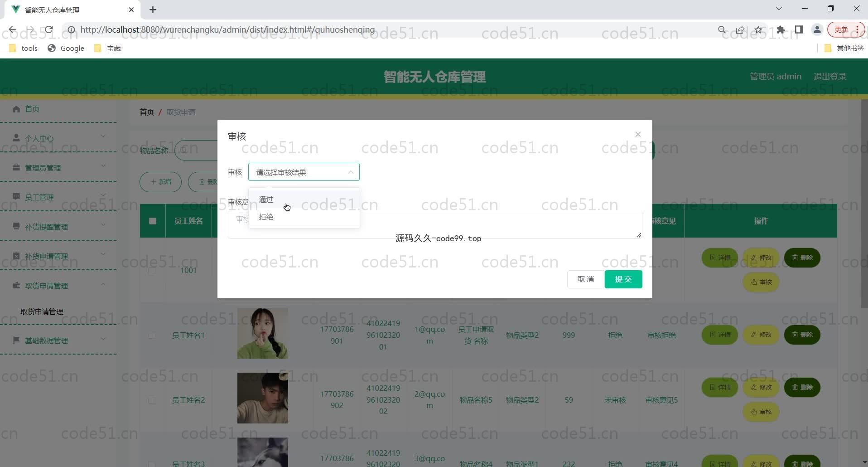Screen dimensions: 868x467
Task: Toggle checkbox for row 1001
Action: pyautogui.click(x=152, y=270)
